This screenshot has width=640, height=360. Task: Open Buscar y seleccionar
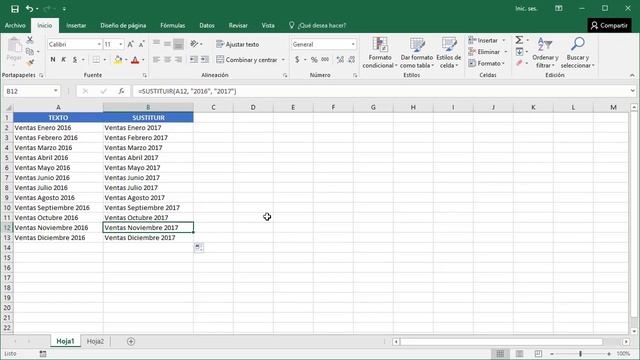(x=578, y=53)
